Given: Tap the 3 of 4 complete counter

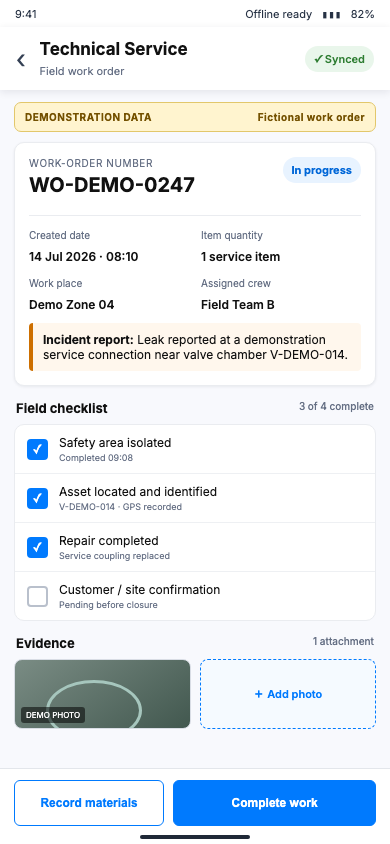Looking at the screenshot, I should coord(336,406).
